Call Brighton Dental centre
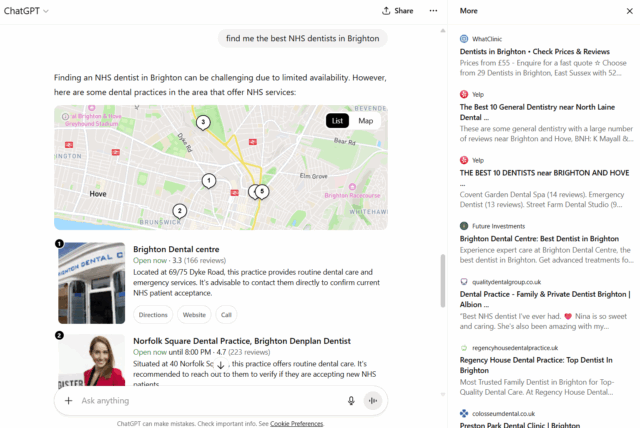Screen dimensions: 640x428 pos(226,314)
